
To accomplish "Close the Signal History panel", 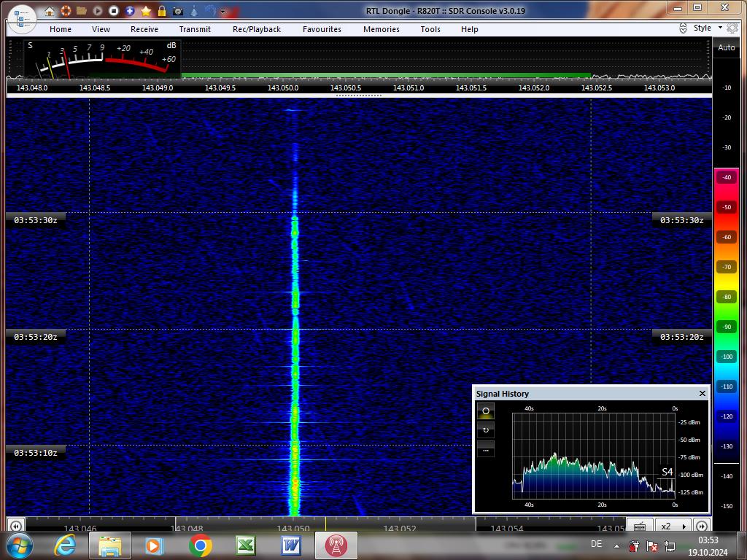I will (x=703, y=393).
